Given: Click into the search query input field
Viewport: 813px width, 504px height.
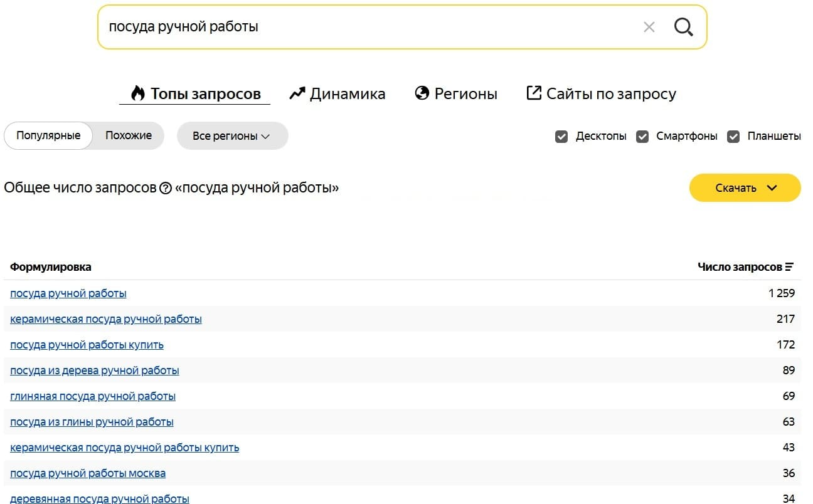Looking at the screenshot, I should [x=364, y=27].
